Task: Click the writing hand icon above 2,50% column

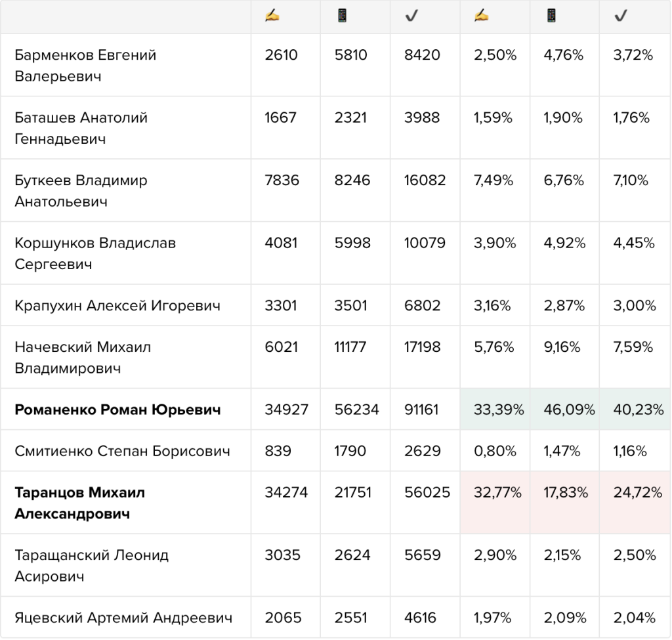Action: [481, 16]
